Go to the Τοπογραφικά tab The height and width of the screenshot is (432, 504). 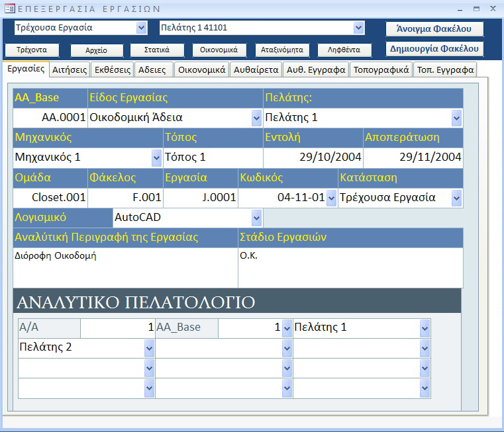coord(381,69)
